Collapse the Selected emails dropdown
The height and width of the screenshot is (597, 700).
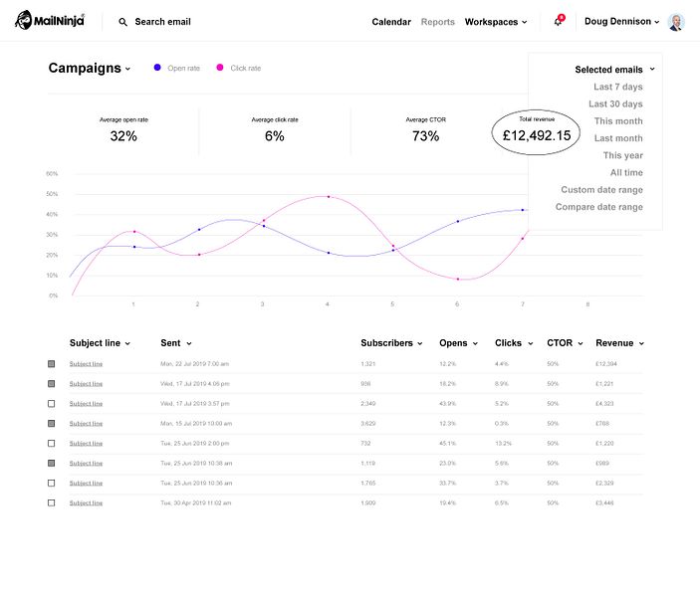(614, 70)
